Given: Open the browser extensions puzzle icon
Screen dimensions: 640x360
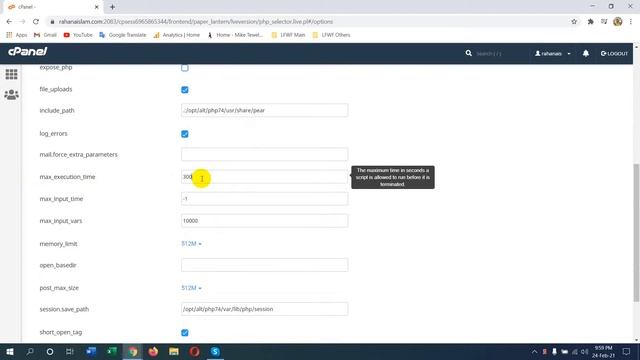Looking at the screenshot, I should coord(591,22).
